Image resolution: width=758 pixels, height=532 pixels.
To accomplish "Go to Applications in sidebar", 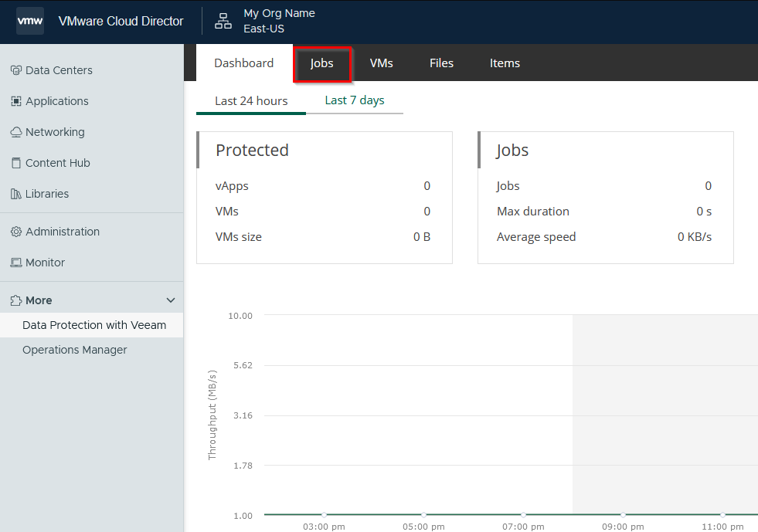I will (57, 101).
